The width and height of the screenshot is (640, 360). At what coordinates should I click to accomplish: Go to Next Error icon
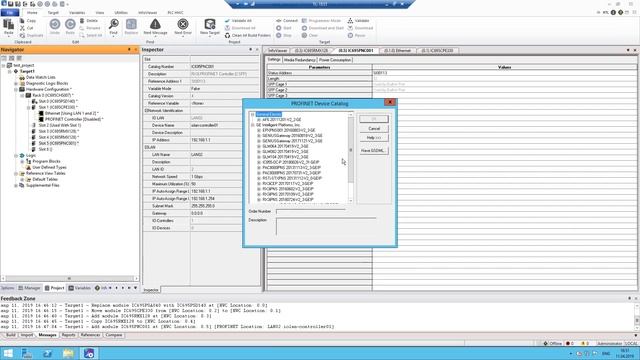(x=183, y=24)
